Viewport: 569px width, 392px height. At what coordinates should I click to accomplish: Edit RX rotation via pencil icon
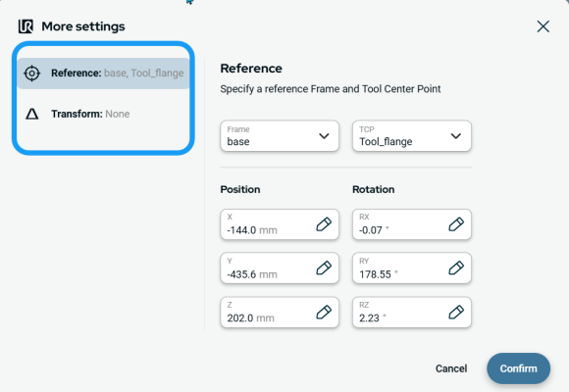456,224
